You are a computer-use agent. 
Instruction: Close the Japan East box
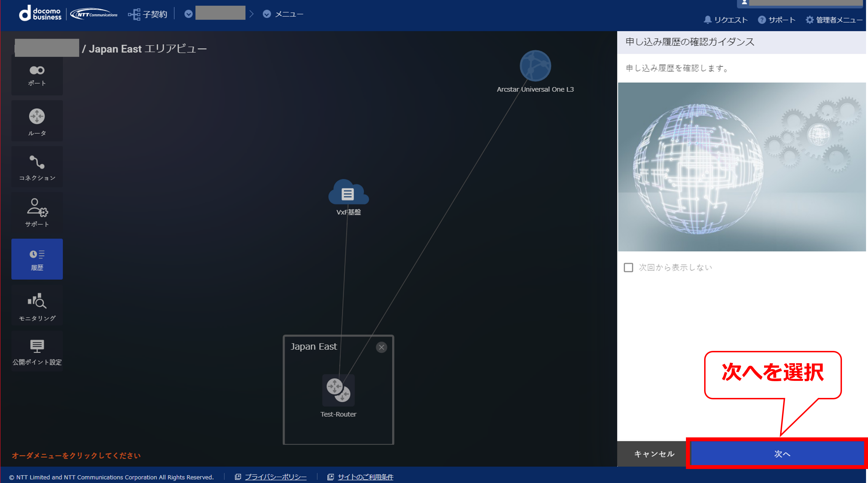381,347
